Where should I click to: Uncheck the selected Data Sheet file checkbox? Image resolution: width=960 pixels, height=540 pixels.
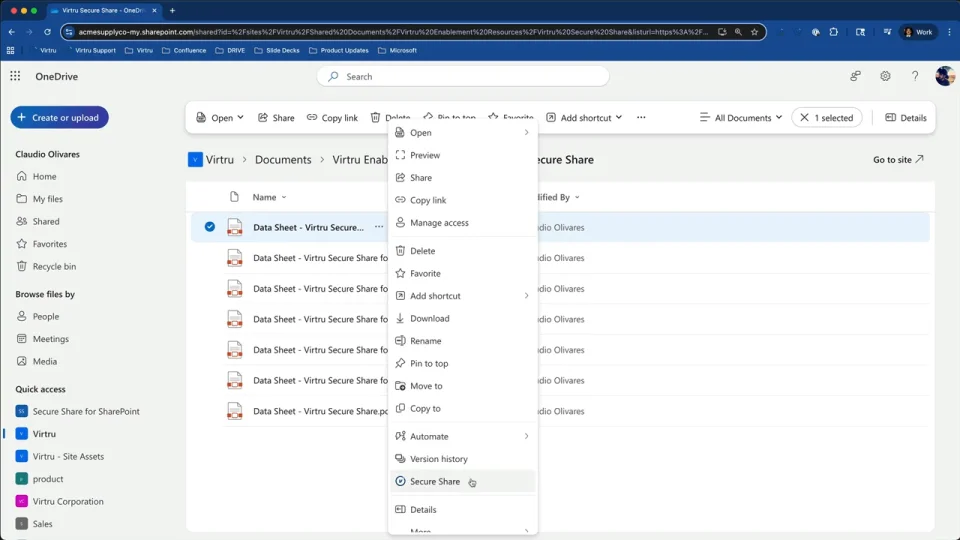210,227
